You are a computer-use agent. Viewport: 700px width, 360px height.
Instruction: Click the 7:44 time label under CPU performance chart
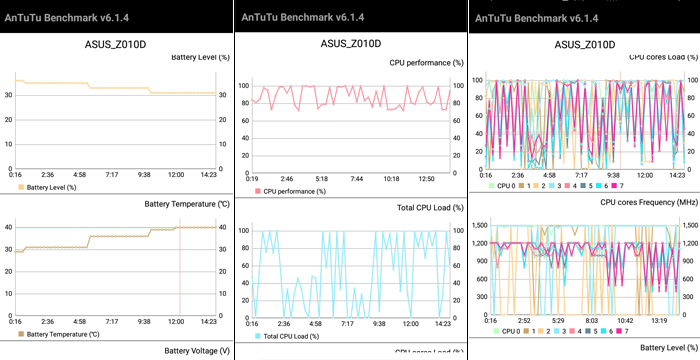tap(357, 179)
